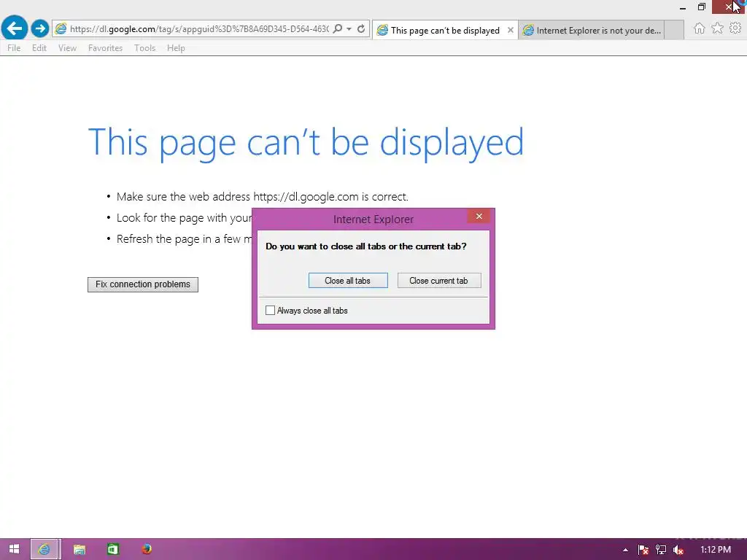Open the network status tray icon

click(661, 550)
